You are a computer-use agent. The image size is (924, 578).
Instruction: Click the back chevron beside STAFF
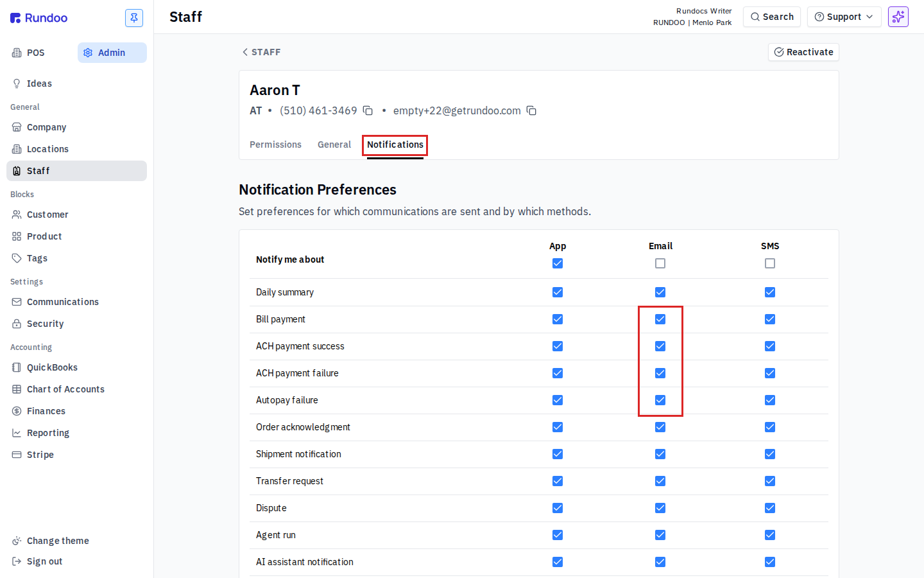[x=245, y=52]
